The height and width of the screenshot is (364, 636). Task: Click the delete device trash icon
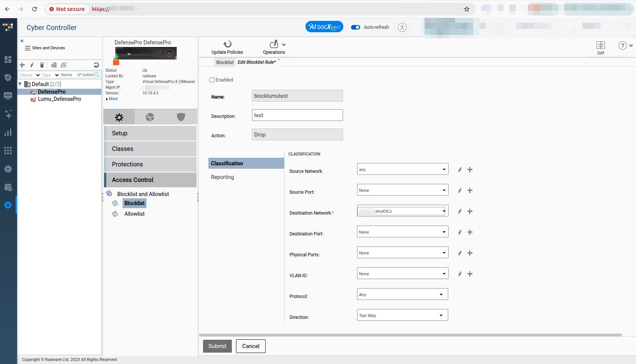pyautogui.click(x=42, y=65)
